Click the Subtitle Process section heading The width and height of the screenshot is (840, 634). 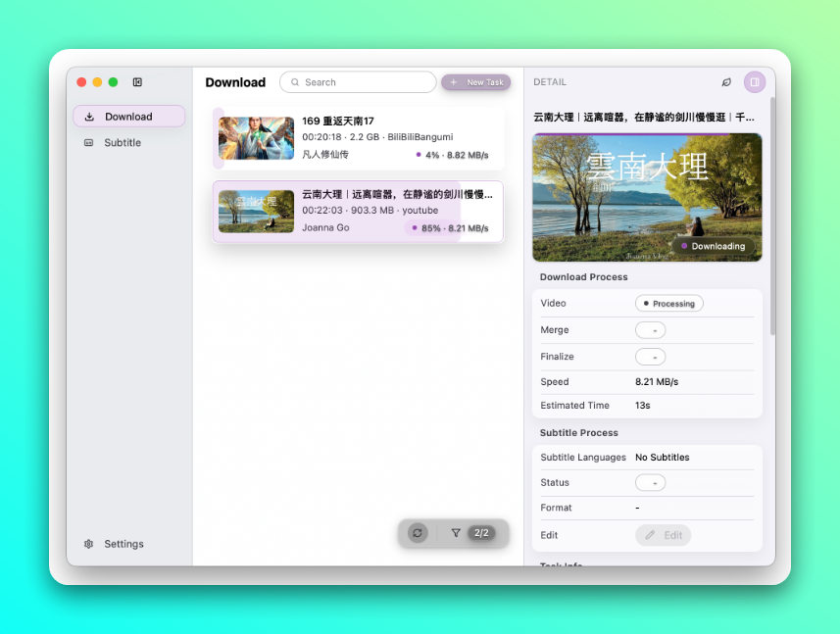(579, 433)
